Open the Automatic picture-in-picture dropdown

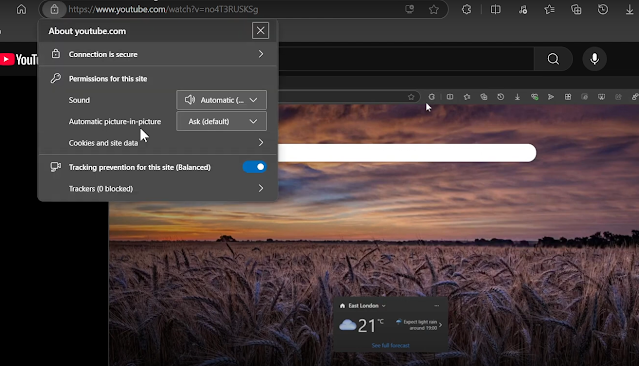click(x=221, y=121)
